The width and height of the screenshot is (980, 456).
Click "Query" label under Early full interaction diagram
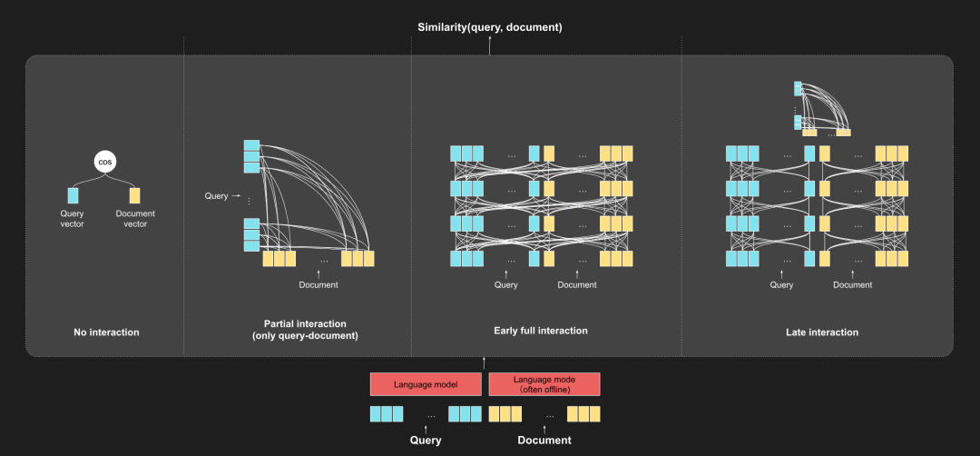506,285
